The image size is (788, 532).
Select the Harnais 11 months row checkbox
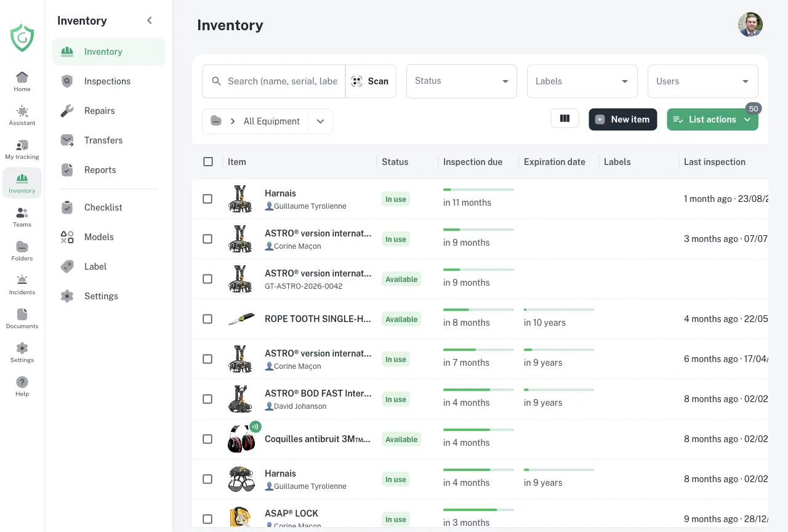click(x=207, y=199)
